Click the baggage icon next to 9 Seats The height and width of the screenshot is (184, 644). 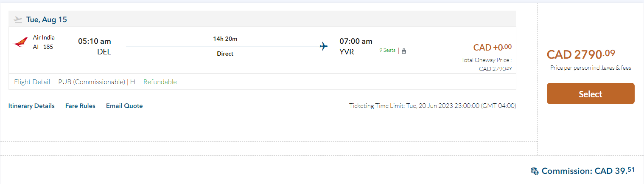tap(403, 51)
